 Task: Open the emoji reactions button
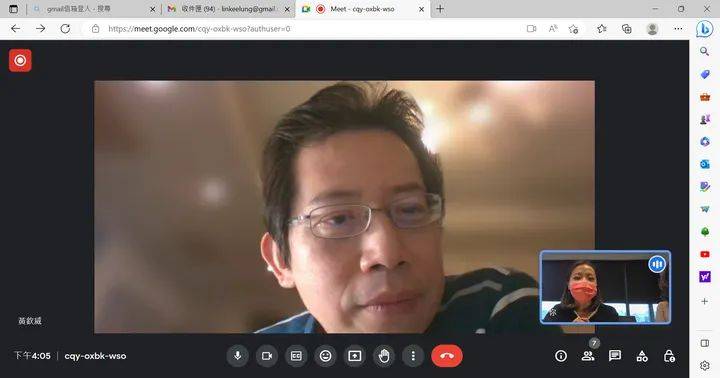[326, 356]
